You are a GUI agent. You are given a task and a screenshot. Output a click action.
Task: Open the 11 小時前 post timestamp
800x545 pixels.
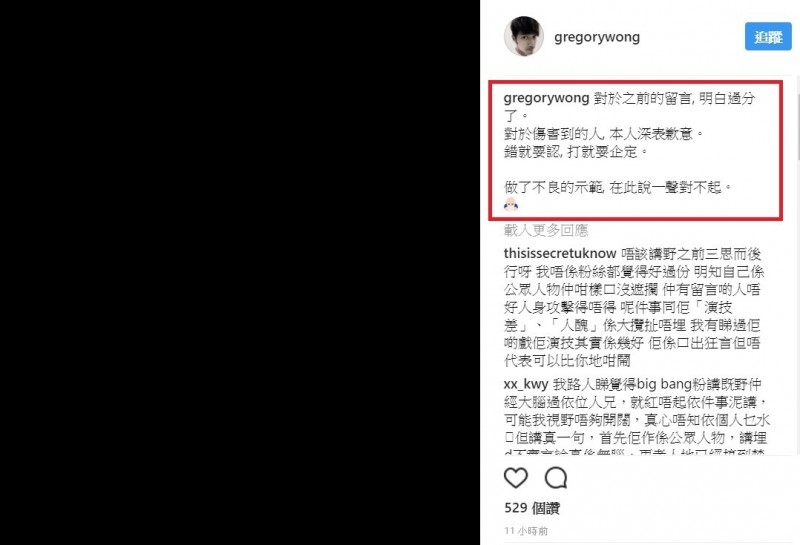[x=526, y=531]
